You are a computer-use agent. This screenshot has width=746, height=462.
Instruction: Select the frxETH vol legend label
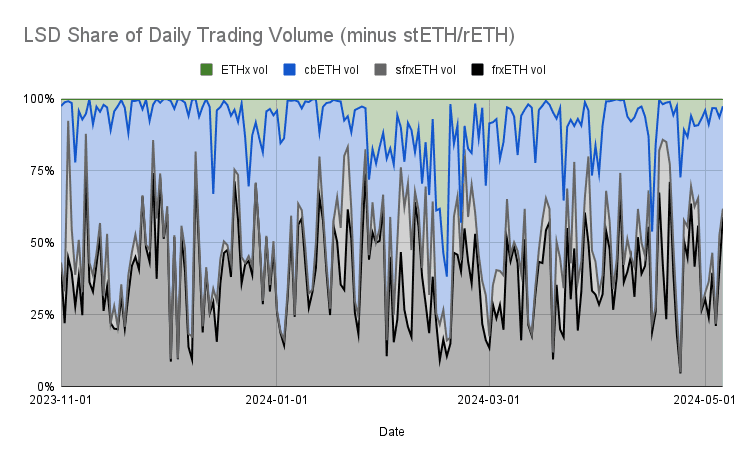click(518, 69)
